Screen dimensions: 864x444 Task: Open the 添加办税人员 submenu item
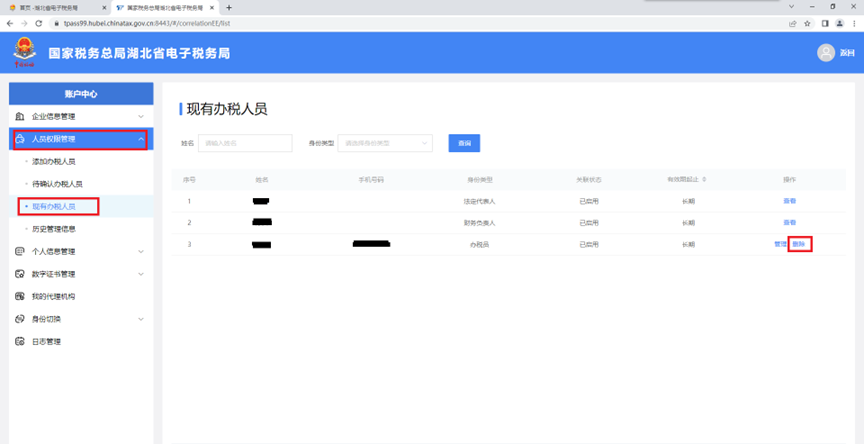tap(54, 162)
